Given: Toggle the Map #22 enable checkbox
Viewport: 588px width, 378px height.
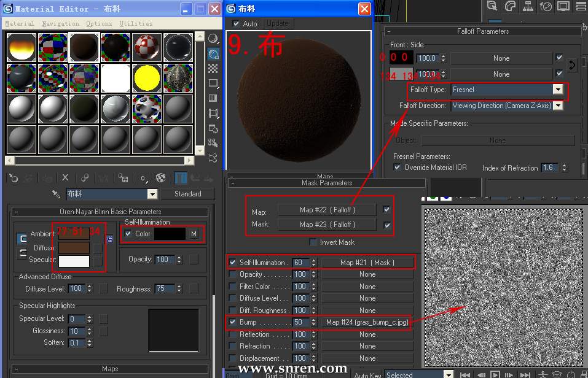Looking at the screenshot, I should click(x=386, y=210).
